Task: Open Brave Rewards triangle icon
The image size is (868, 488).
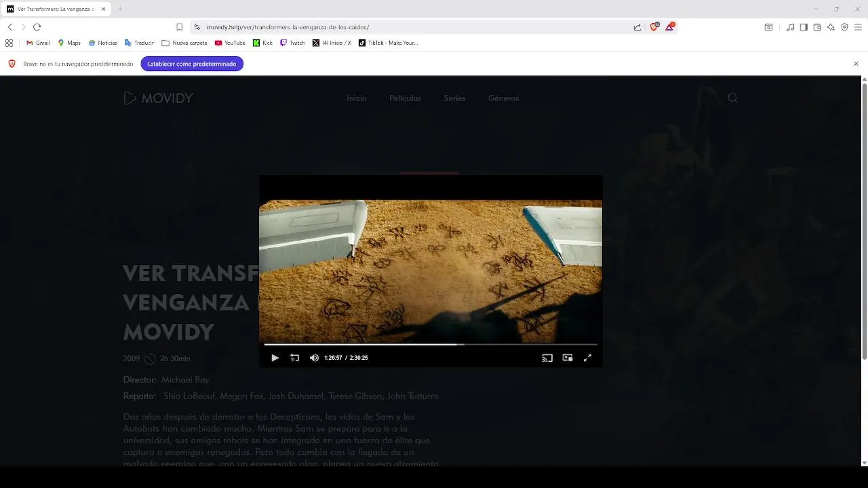Action: coord(670,27)
